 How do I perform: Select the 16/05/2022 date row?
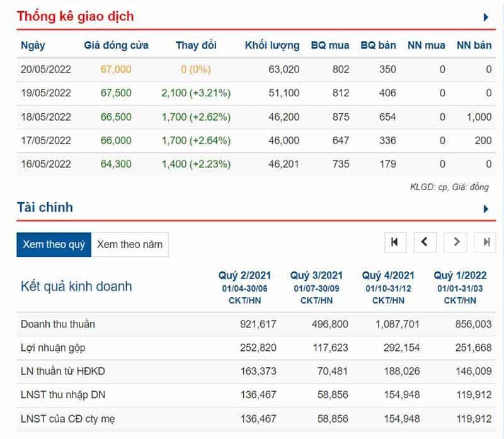click(46, 164)
